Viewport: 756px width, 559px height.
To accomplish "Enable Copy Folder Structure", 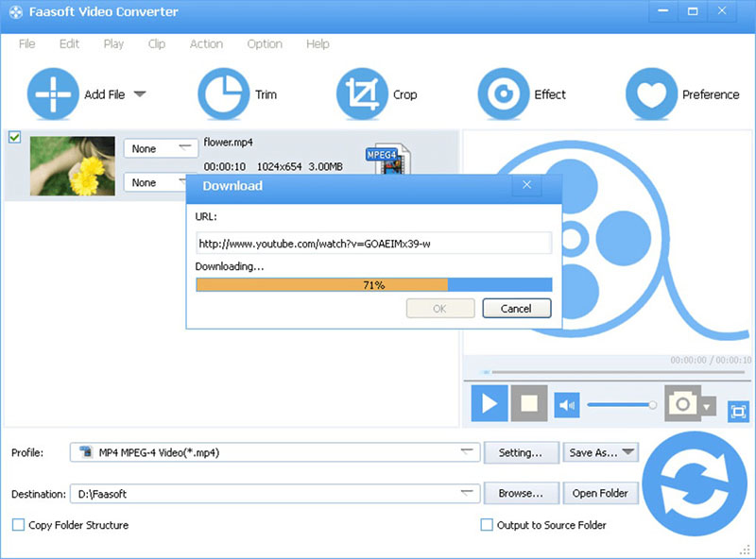I will coord(16,525).
